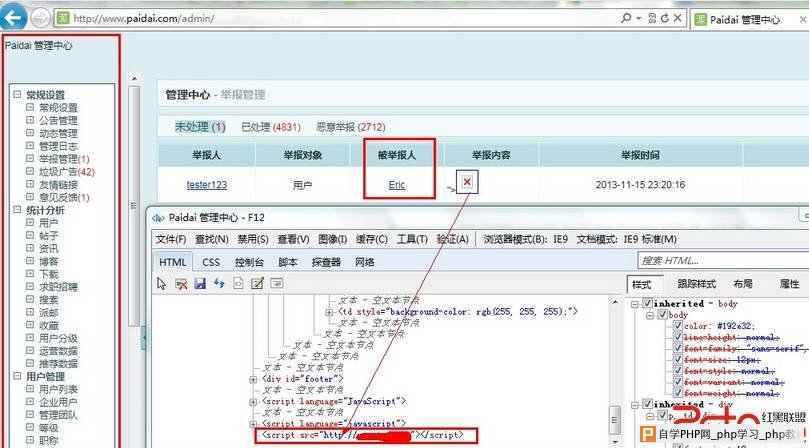Collapse the inherited - body style group
Viewport: 809px width, 448px height.
(636, 304)
